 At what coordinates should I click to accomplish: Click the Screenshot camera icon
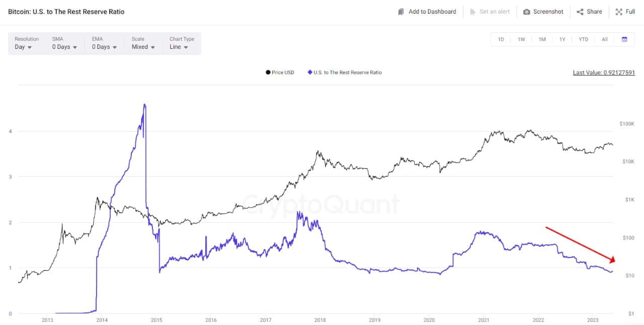click(527, 12)
